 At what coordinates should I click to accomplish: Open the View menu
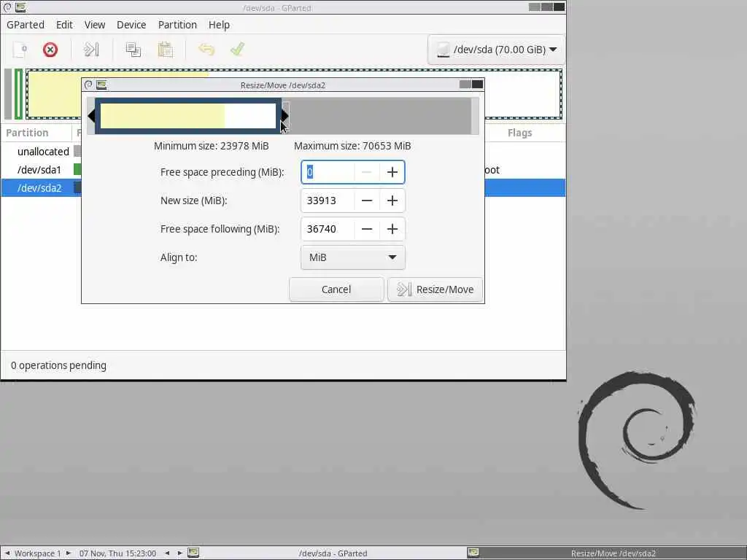tap(95, 25)
